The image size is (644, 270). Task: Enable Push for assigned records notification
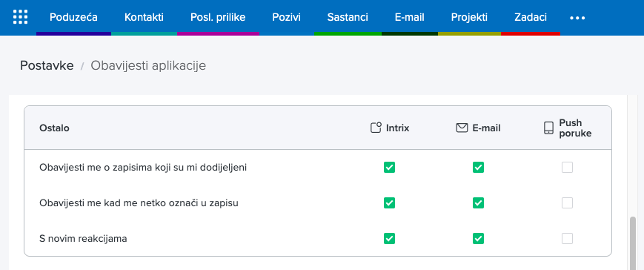(567, 167)
